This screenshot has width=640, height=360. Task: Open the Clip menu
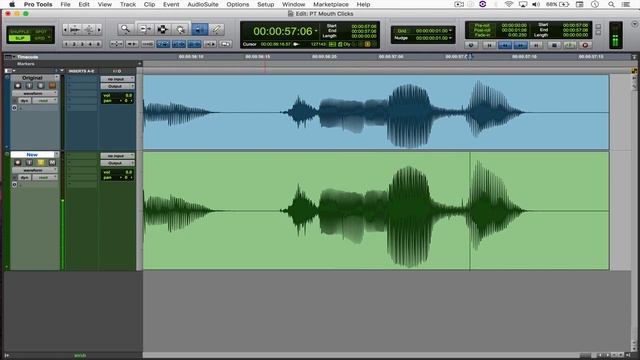149,4
